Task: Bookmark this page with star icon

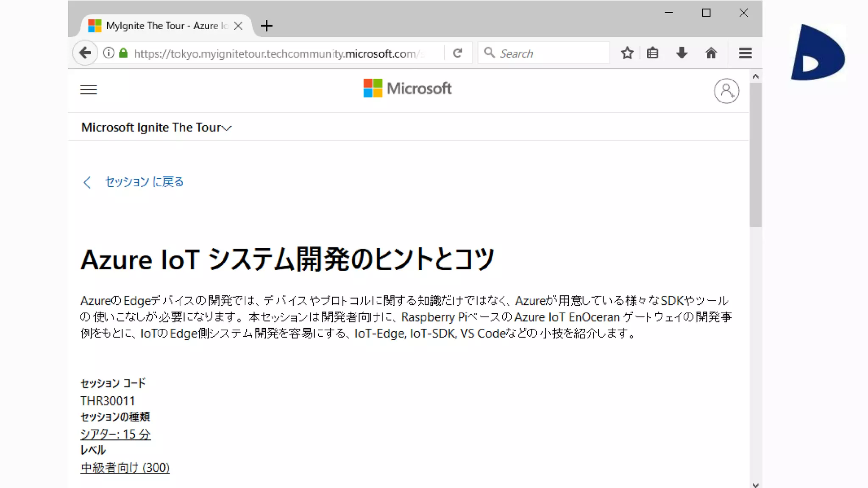Action: coord(627,53)
